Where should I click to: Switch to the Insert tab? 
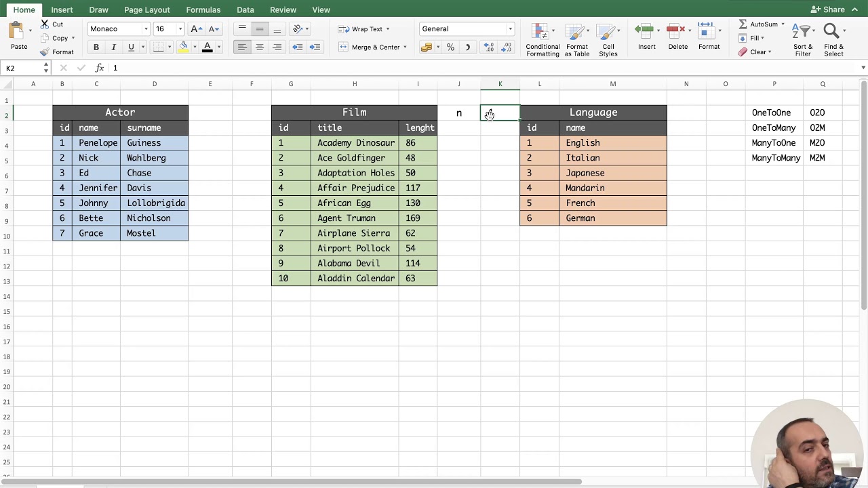coord(62,9)
